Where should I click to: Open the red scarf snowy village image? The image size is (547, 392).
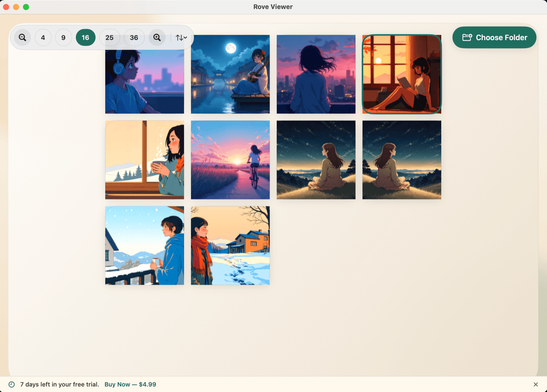coord(230,246)
